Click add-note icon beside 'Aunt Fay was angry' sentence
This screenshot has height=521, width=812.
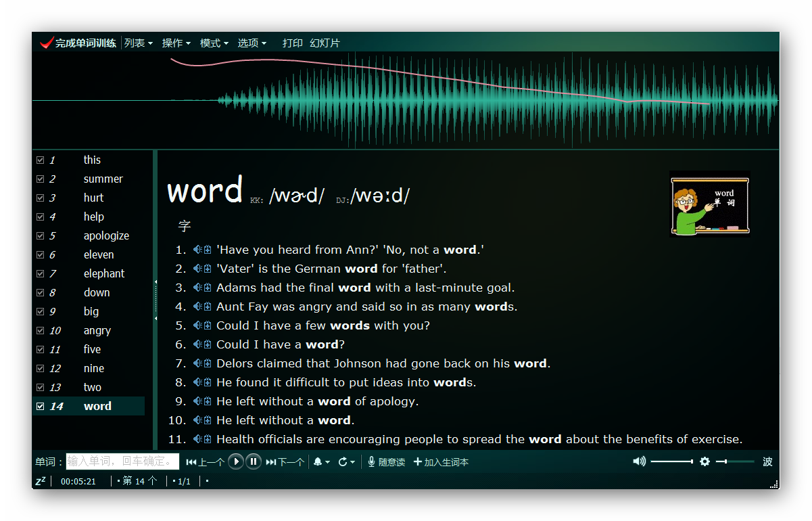click(x=207, y=307)
